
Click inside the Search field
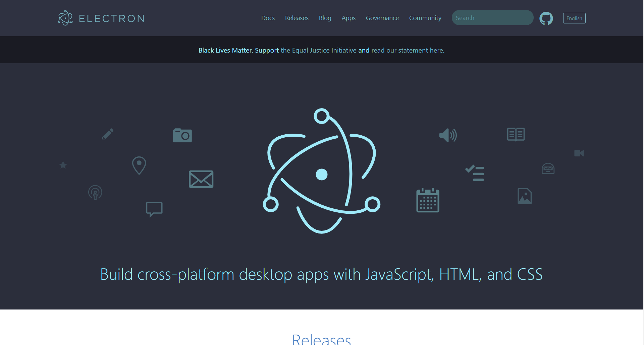492,17
